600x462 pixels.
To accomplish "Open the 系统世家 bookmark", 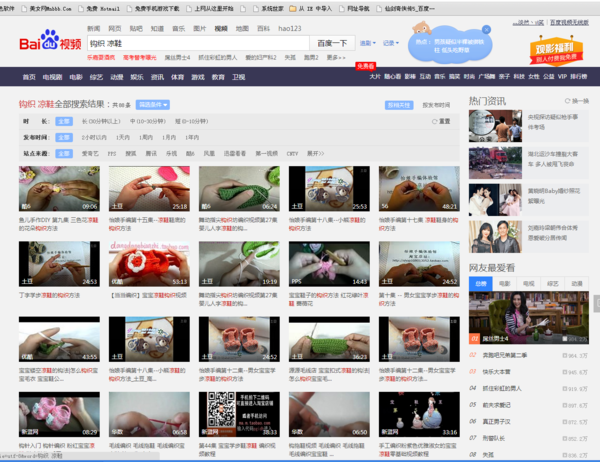I will pyautogui.click(x=268, y=8).
